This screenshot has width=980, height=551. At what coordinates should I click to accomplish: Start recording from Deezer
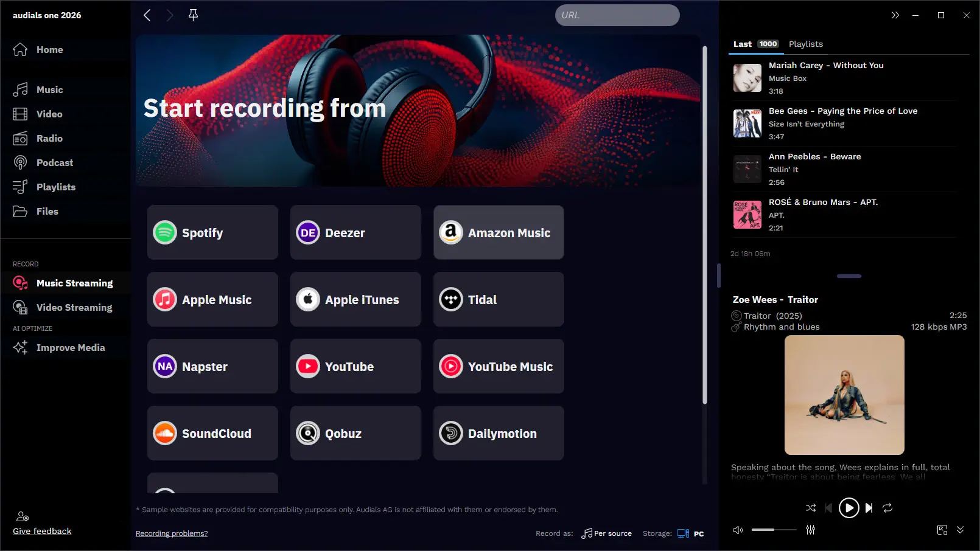click(x=355, y=233)
